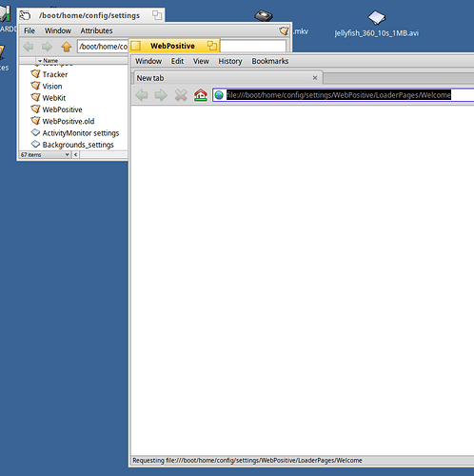Select the WebPositive folder row's icon
Screen dimensions: 474x476
click(x=35, y=109)
